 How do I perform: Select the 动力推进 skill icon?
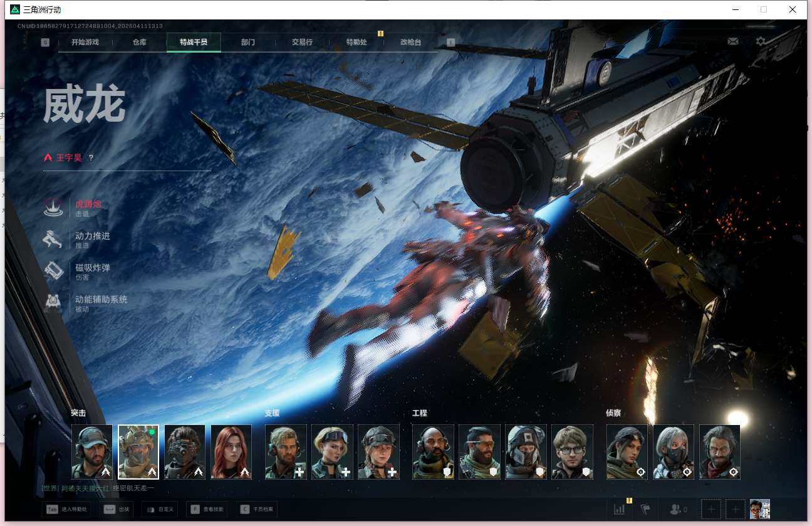pyautogui.click(x=53, y=239)
